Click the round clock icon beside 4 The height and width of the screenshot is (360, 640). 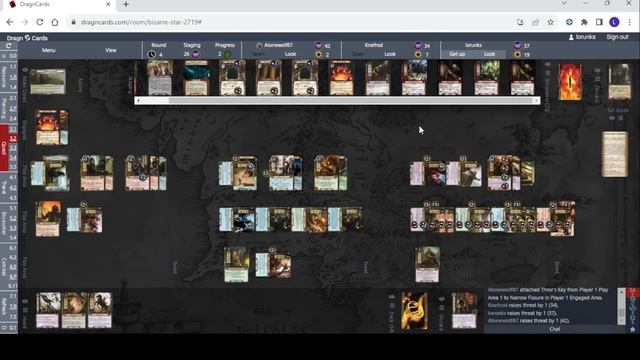click(x=151, y=54)
